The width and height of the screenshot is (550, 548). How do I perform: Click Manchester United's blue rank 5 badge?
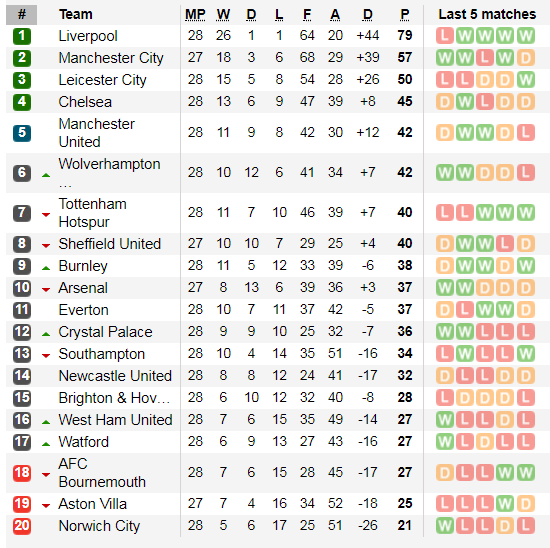click(x=22, y=133)
